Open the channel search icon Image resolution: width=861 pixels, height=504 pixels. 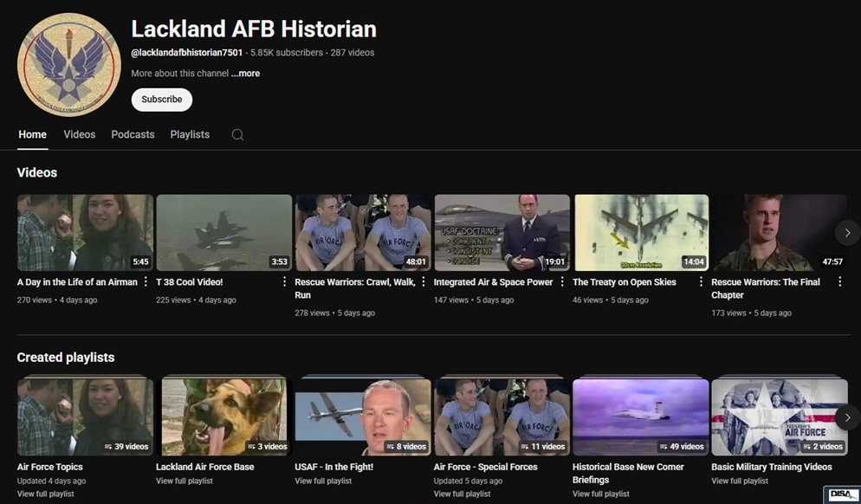237,134
